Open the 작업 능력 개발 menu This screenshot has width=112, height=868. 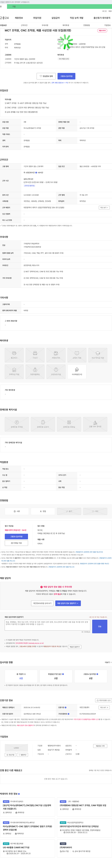click(x=76, y=18)
